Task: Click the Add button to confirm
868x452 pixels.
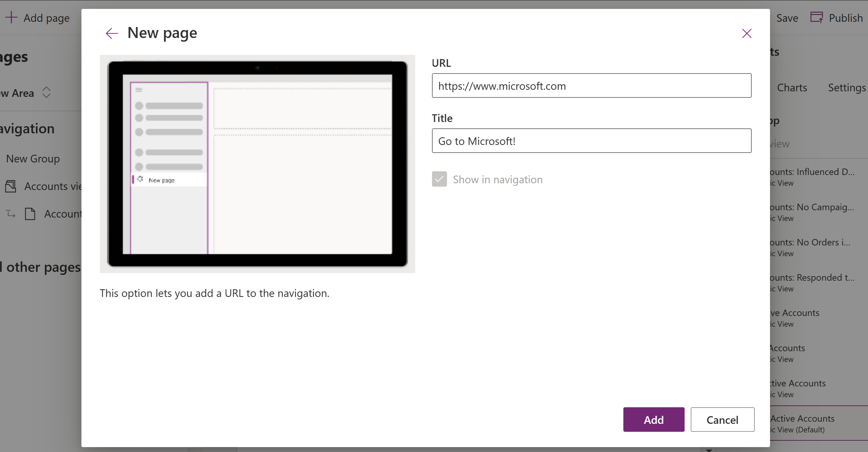Action: tap(653, 420)
